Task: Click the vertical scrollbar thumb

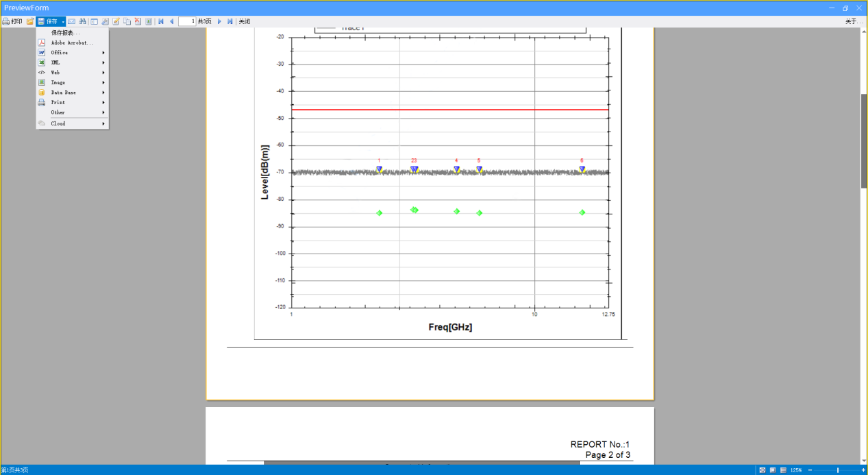Action: pyautogui.click(x=864, y=141)
